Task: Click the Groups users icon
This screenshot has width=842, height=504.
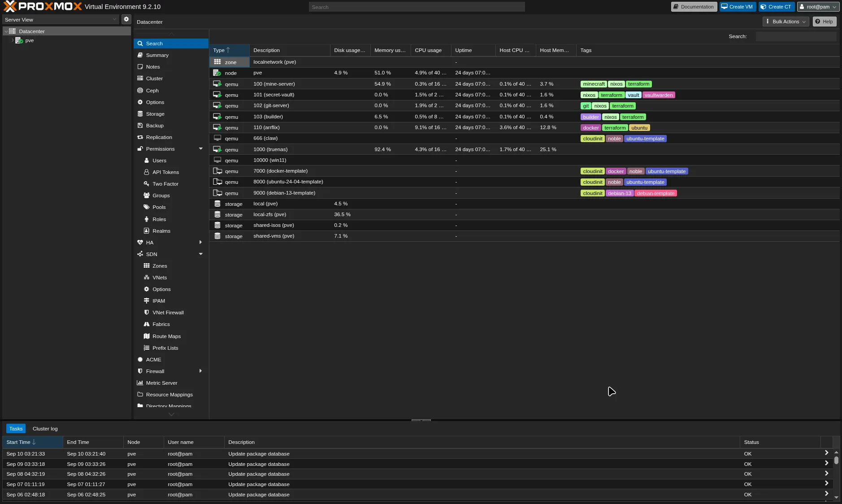Action: tap(147, 196)
